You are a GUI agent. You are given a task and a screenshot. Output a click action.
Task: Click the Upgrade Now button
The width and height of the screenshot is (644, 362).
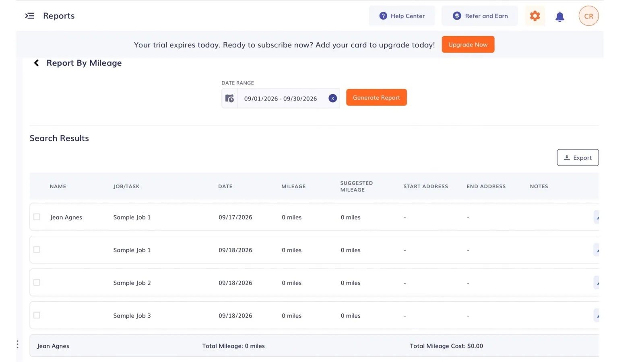(x=468, y=44)
